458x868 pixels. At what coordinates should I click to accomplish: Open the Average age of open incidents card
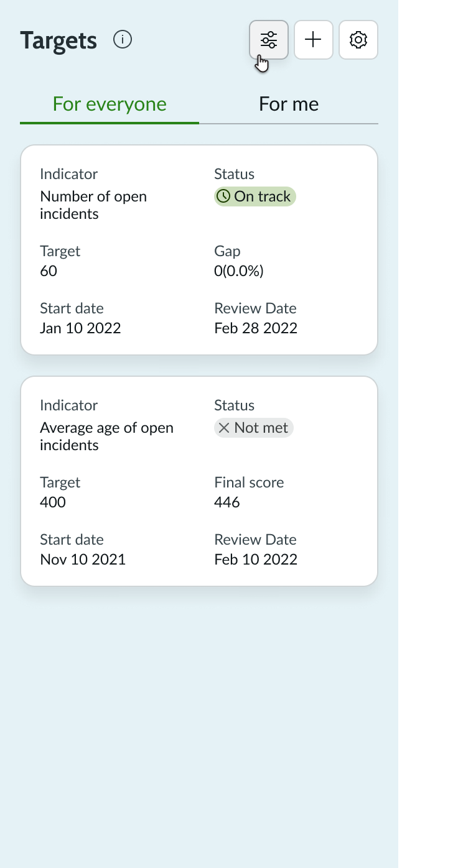[x=199, y=480]
